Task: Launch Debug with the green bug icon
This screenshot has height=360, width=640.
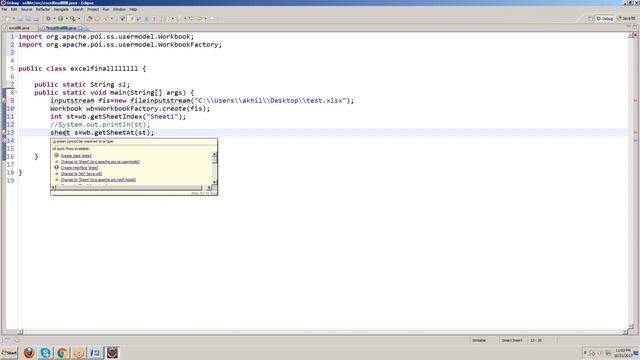Action: coord(48,18)
